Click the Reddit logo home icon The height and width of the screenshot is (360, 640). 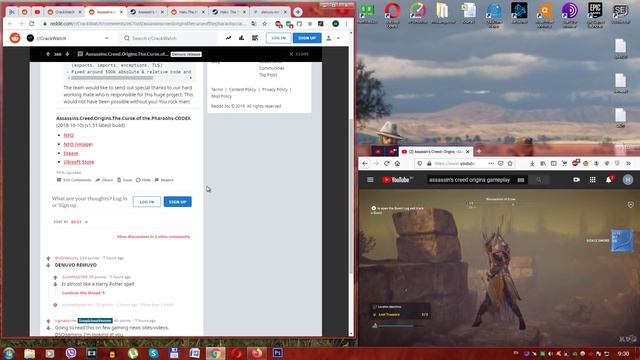pos(15,38)
